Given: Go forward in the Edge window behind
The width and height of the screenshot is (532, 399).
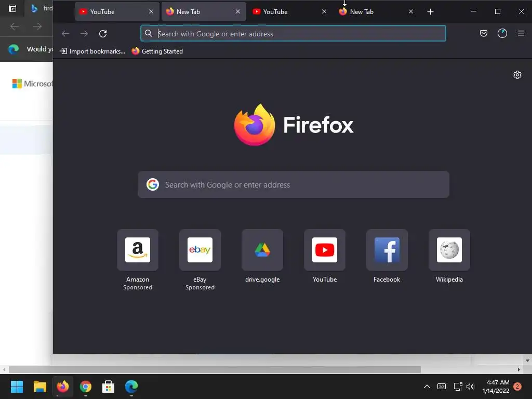Looking at the screenshot, I should (x=37, y=26).
